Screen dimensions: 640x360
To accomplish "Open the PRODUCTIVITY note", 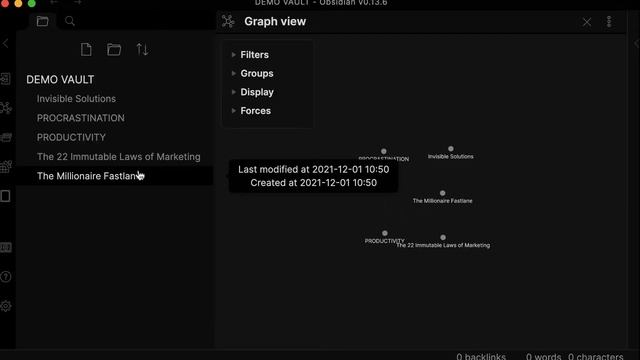I will point(71,137).
